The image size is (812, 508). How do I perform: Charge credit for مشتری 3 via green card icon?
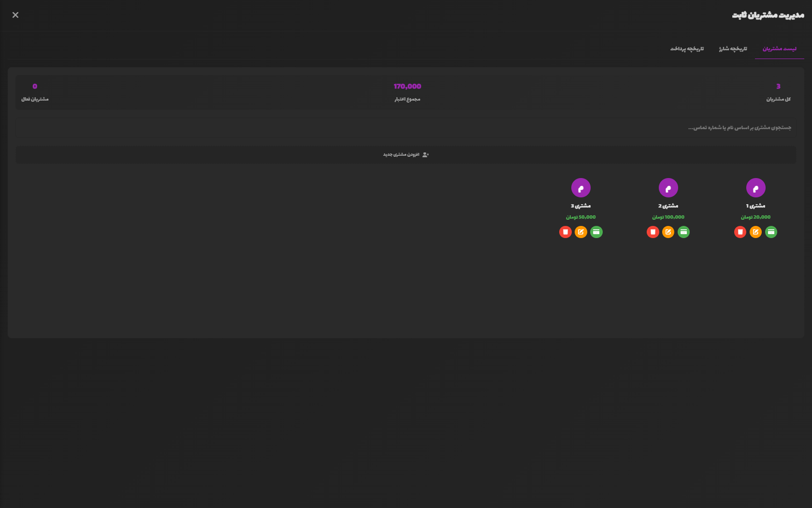click(x=596, y=232)
